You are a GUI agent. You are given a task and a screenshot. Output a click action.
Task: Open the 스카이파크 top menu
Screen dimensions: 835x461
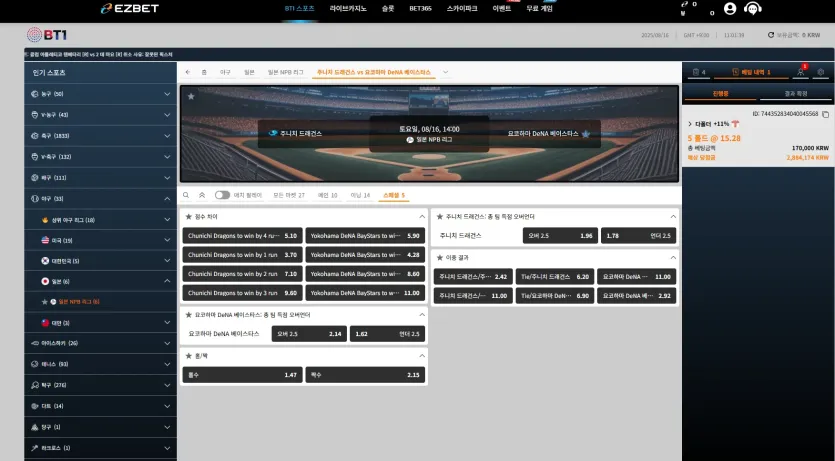(x=462, y=9)
